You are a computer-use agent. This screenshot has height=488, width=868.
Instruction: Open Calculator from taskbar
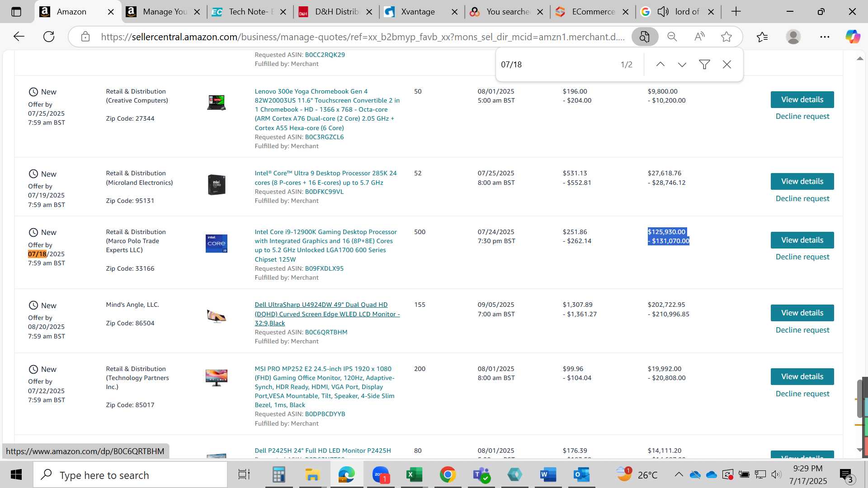pyautogui.click(x=278, y=475)
